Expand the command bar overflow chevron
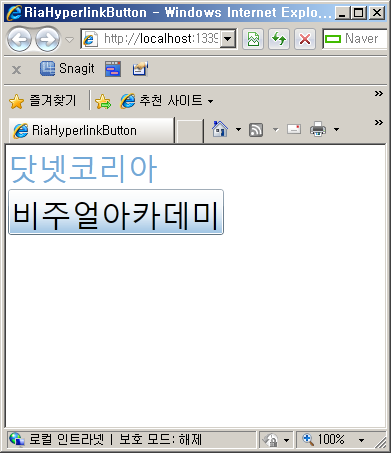391x453 pixels. pyautogui.click(x=378, y=123)
